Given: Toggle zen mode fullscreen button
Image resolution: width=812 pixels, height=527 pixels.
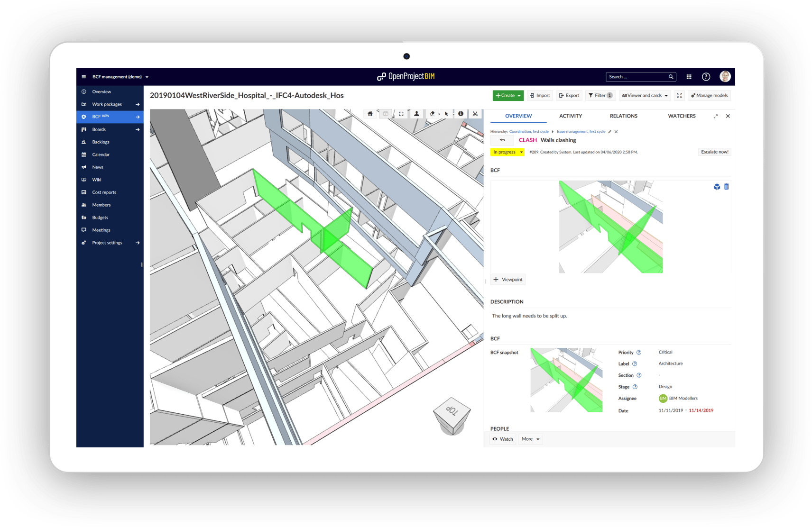Looking at the screenshot, I should pyautogui.click(x=679, y=95).
